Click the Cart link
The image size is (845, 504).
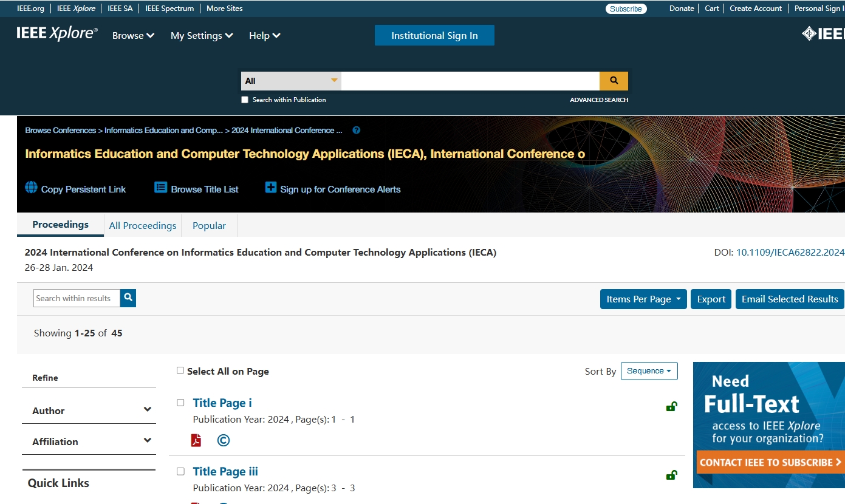click(x=712, y=9)
